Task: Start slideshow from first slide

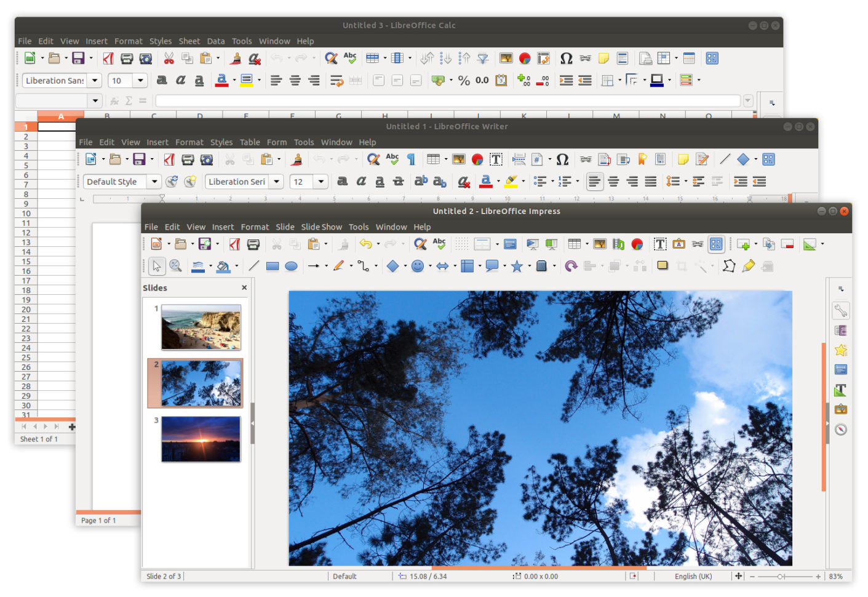Action: [x=533, y=244]
